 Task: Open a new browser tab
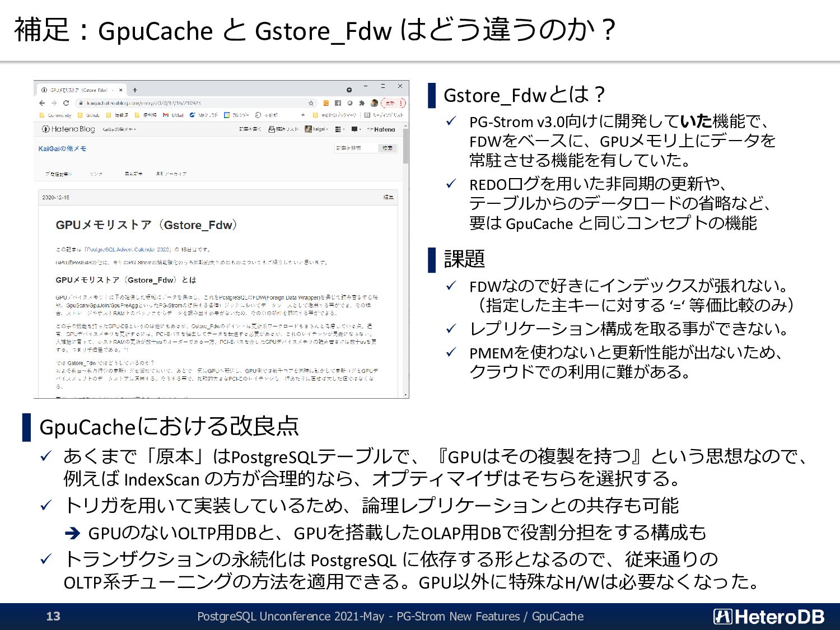[x=135, y=90]
